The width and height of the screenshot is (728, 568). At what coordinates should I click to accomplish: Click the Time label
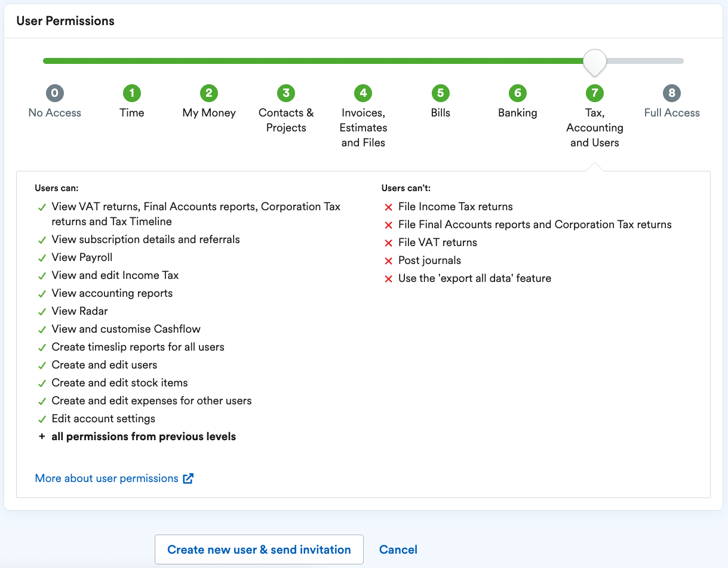coord(131,113)
